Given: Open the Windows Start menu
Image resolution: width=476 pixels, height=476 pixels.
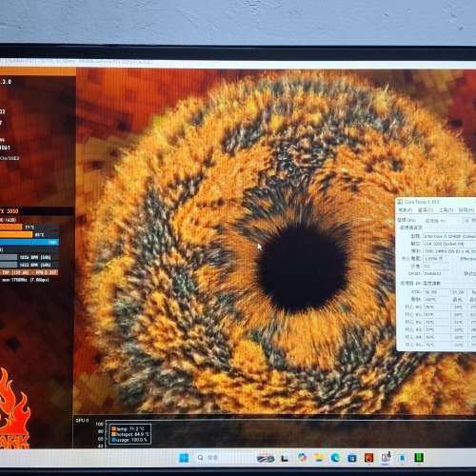Looking at the screenshot, I should 184,458.
